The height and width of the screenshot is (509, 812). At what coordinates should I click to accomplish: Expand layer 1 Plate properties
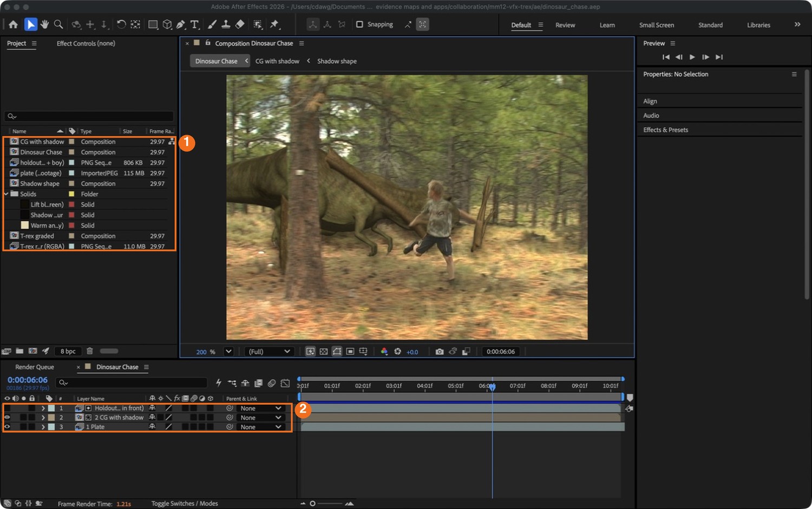[43, 427]
